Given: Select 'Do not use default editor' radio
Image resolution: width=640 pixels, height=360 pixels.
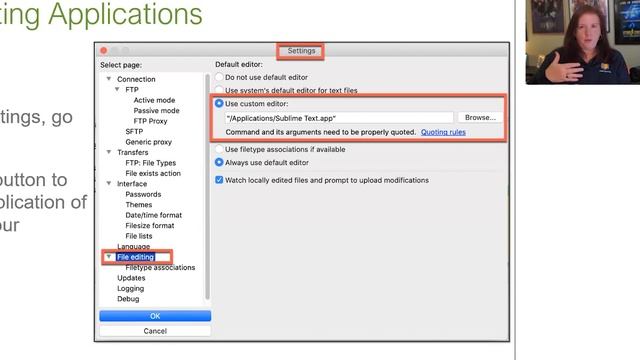Looking at the screenshot, I should coord(219,77).
